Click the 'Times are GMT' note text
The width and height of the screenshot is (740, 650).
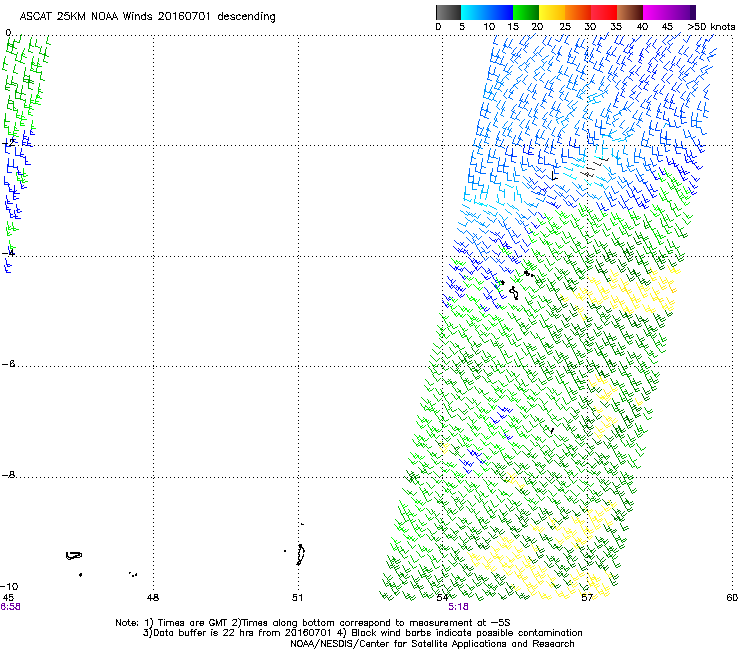tap(192, 623)
